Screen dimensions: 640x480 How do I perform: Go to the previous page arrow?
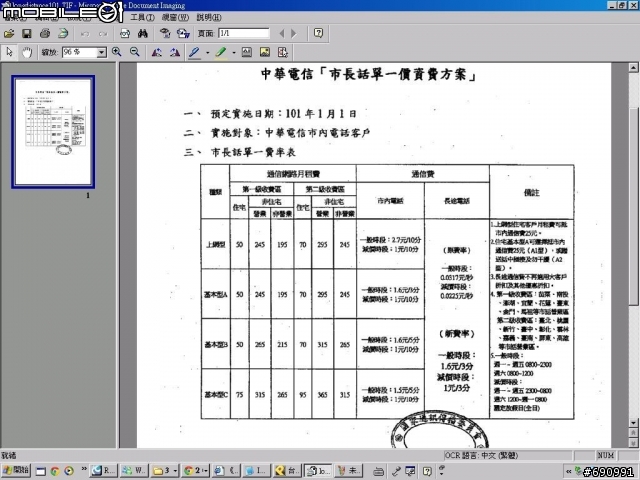coord(281,33)
